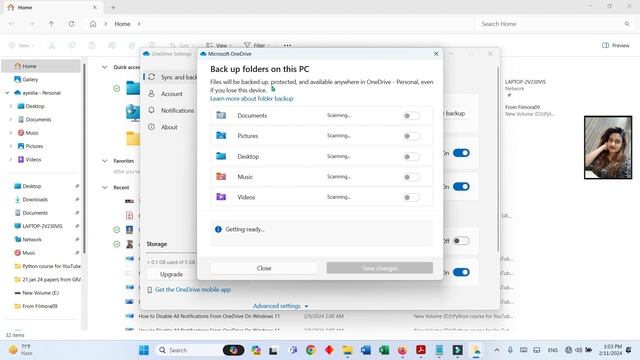The height and width of the screenshot is (360, 640).
Task: Collapse the Favorites section
Action: pyautogui.click(x=104, y=161)
